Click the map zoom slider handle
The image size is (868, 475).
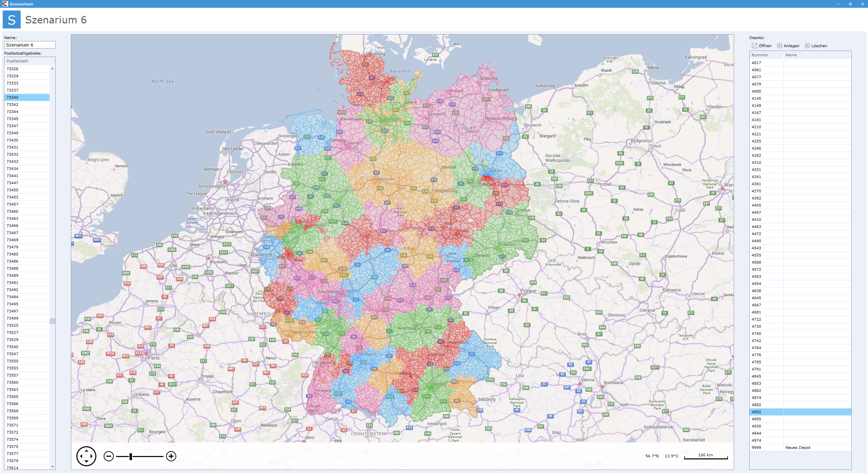tap(131, 456)
